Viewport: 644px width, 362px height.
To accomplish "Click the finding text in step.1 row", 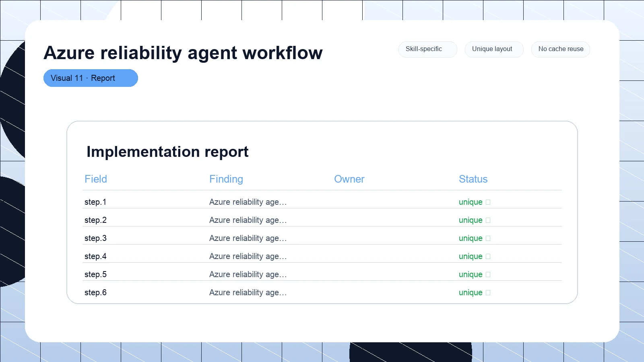I will pyautogui.click(x=248, y=202).
